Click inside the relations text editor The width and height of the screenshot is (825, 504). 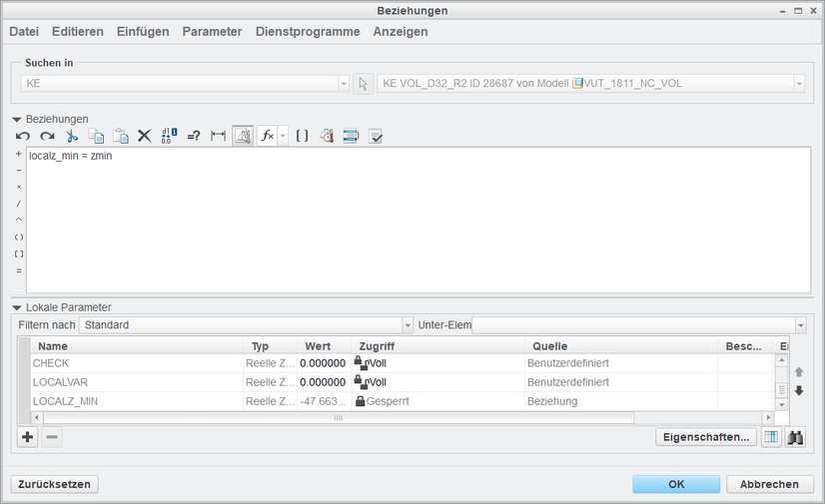400,220
